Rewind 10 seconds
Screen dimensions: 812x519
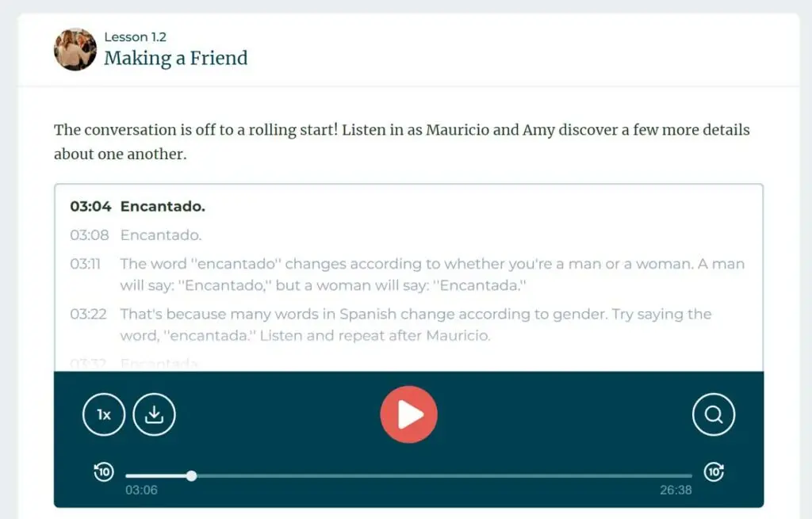click(x=104, y=472)
